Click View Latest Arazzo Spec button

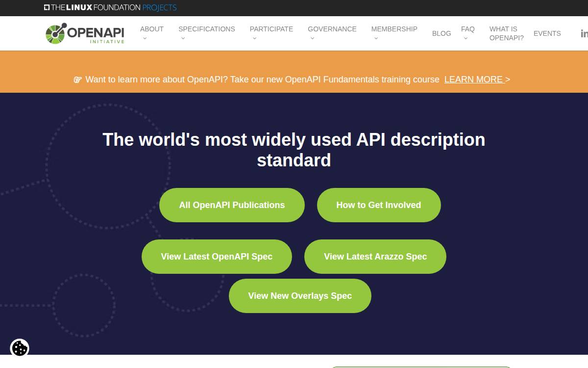pyautogui.click(x=375, y=257)
